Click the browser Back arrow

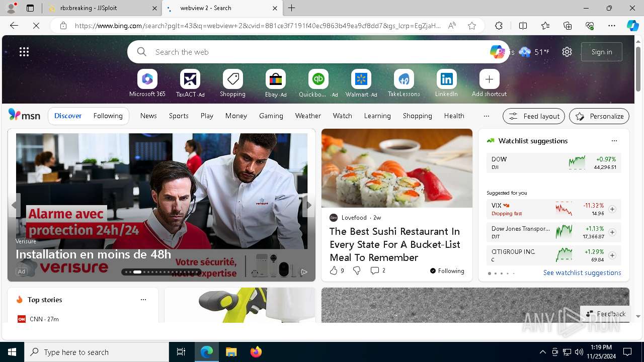click(14, 26)
